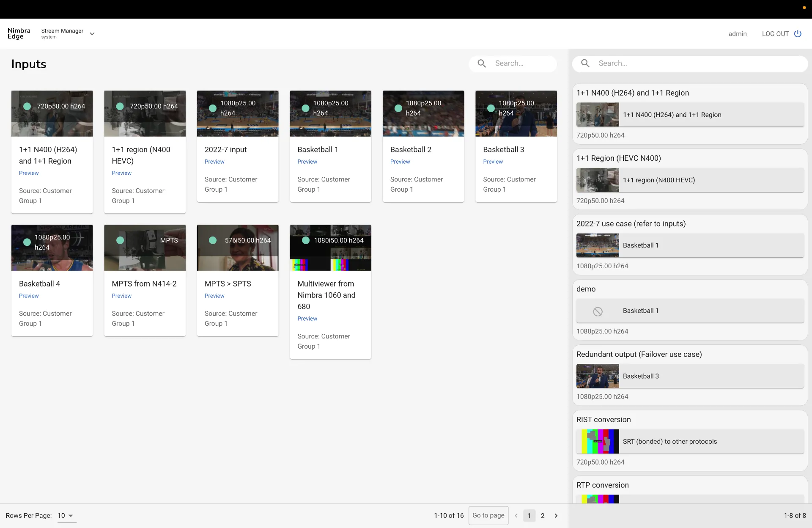The width and height of the screenshot is (812, 528).
Task: Click the disabled icon in demo group
Action: click(598, 311)
